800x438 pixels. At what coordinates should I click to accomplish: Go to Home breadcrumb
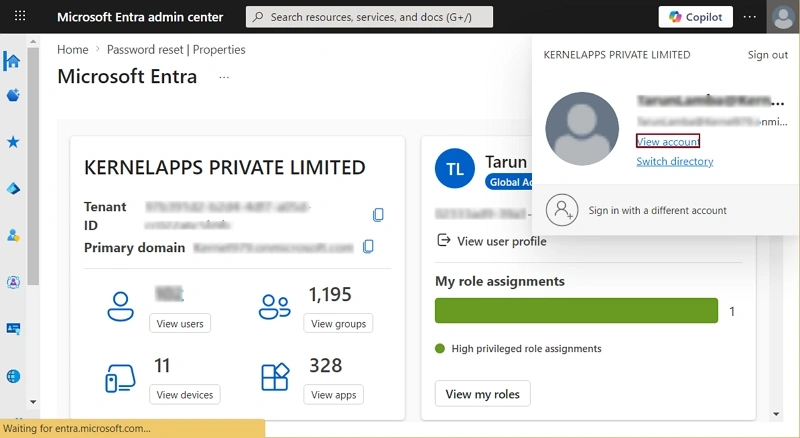click(72, 50)
